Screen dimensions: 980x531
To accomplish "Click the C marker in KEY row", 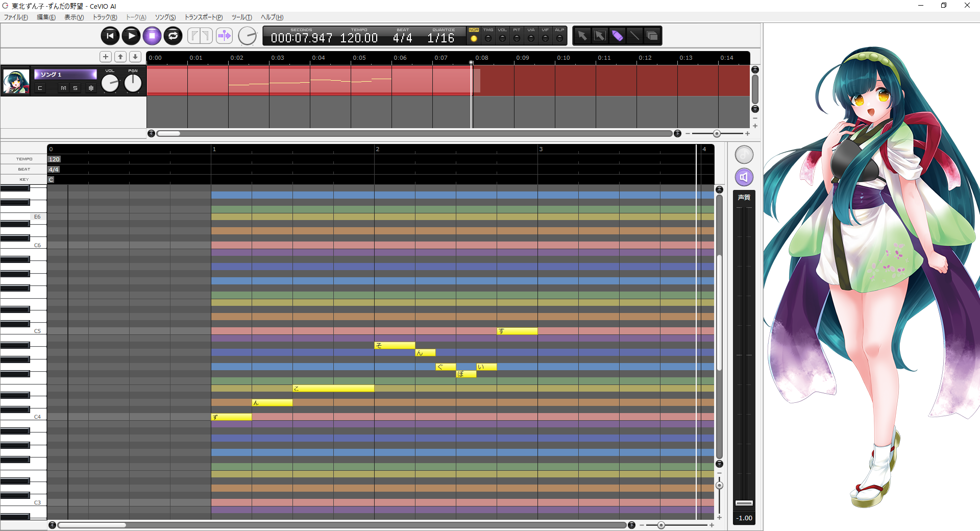I will pyautogui.click(x=51, y=180).
